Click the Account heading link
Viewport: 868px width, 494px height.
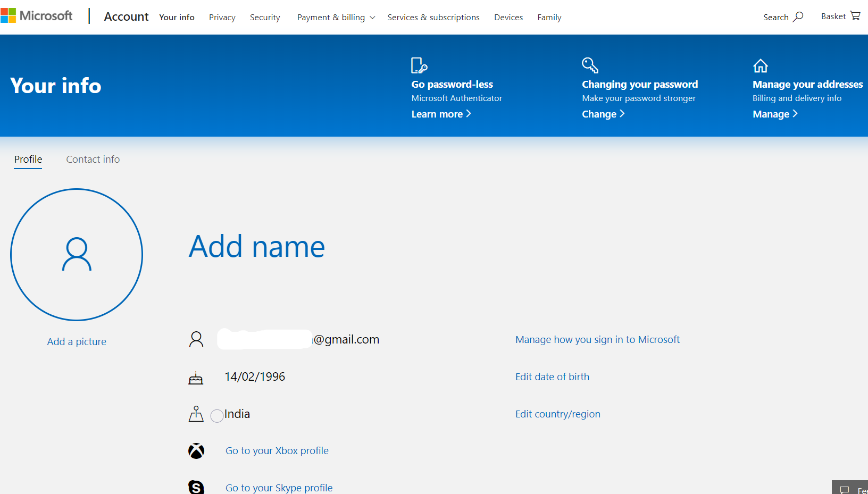pyautogui.click(x=126, y=16)
